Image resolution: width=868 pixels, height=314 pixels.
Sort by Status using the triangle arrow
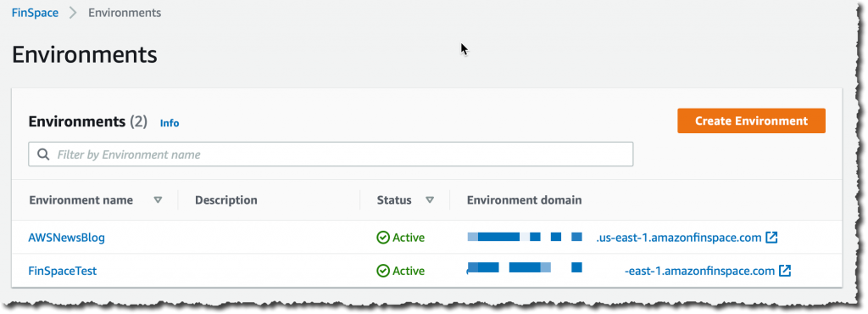pos(430,200)
